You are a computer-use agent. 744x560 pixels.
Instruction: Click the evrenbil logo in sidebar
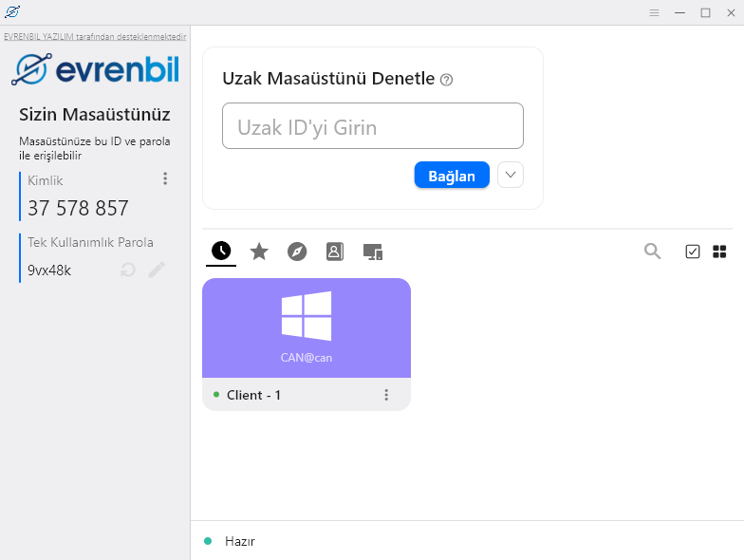coord(95,69)
